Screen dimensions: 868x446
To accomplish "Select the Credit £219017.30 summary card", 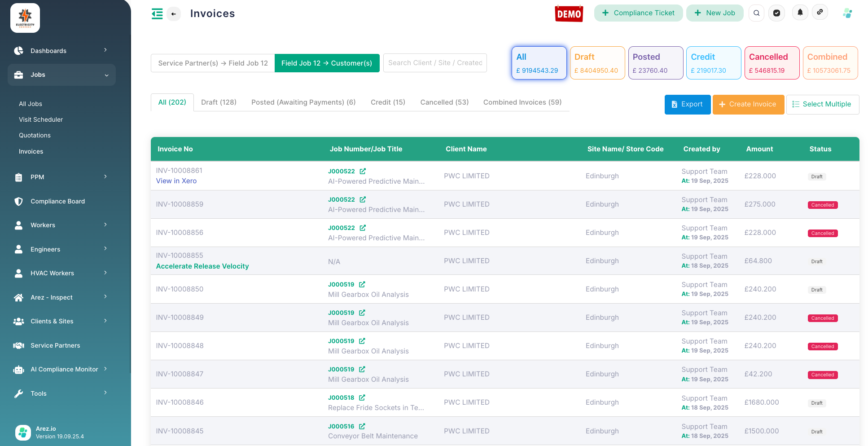I will (714, 63).
